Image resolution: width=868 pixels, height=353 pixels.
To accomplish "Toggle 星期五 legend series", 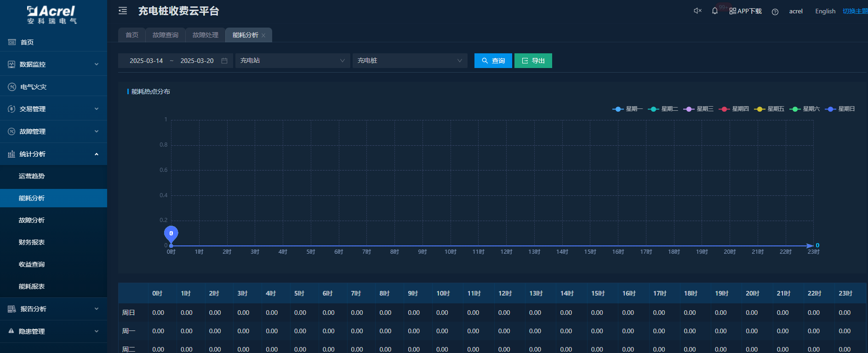I will pyautogui.click(x=769, y=109).
